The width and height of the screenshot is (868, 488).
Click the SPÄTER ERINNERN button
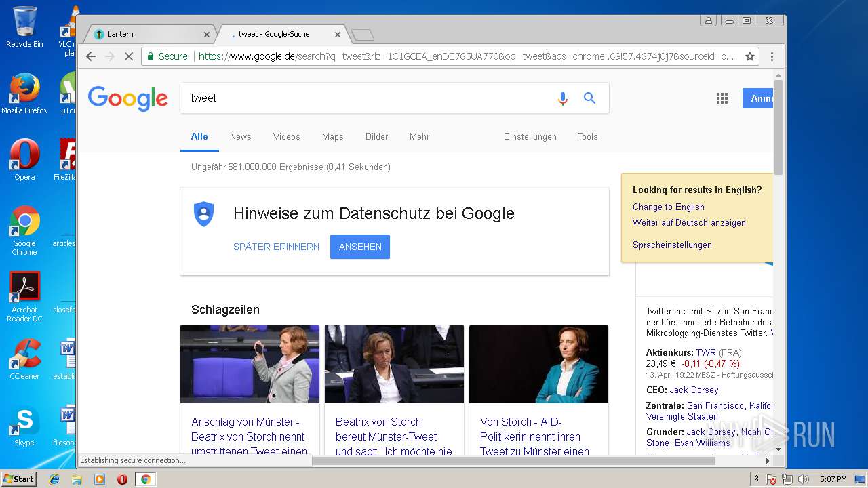(x=276, y=247)
